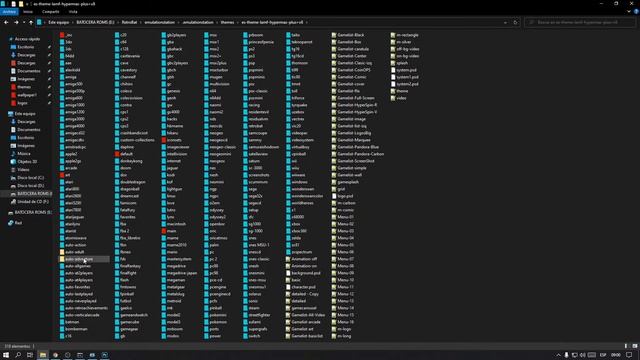Viewport: 640px width, 360px height.
Task: Select the 'dreamcast' folder icon
Action: (117, 196)
